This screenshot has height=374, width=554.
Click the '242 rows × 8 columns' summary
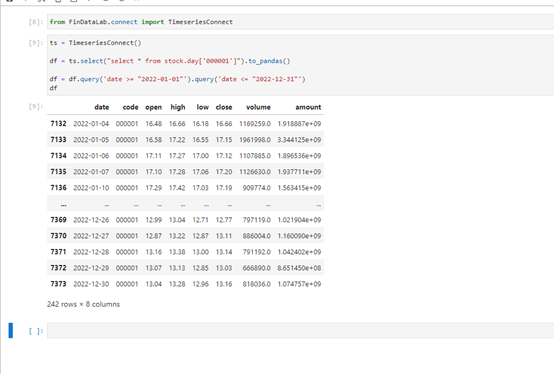tap(83, 304)
